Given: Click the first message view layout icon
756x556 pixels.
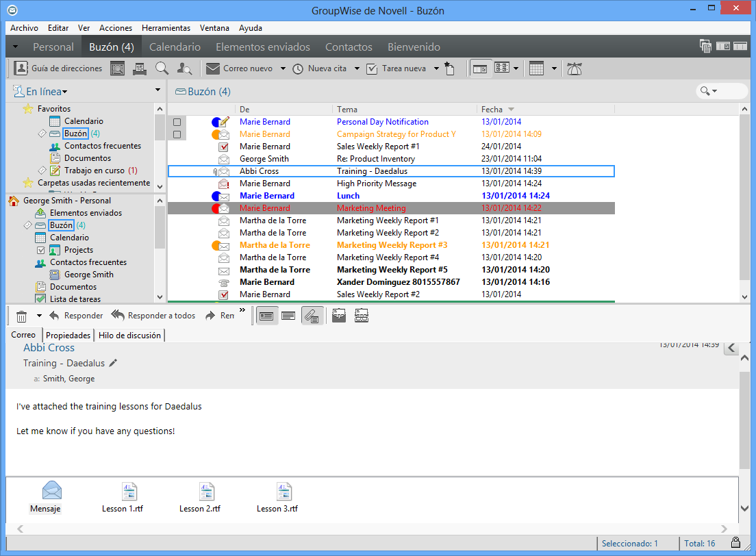Looking at the screenshot, I should [x=266, y=316].
